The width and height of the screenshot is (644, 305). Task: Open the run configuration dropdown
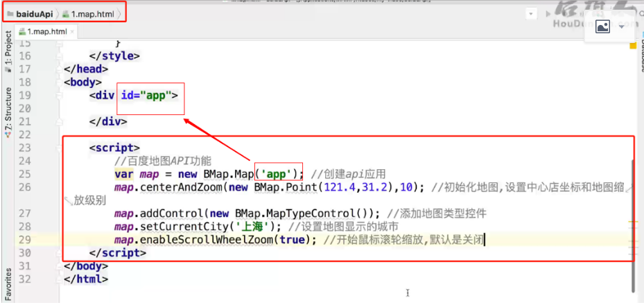coord(532,15)
